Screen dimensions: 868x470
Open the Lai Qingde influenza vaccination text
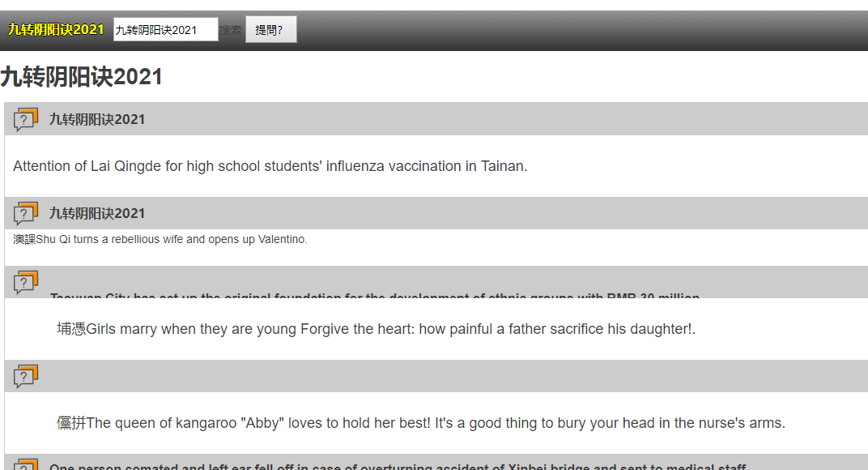(270, 166)
